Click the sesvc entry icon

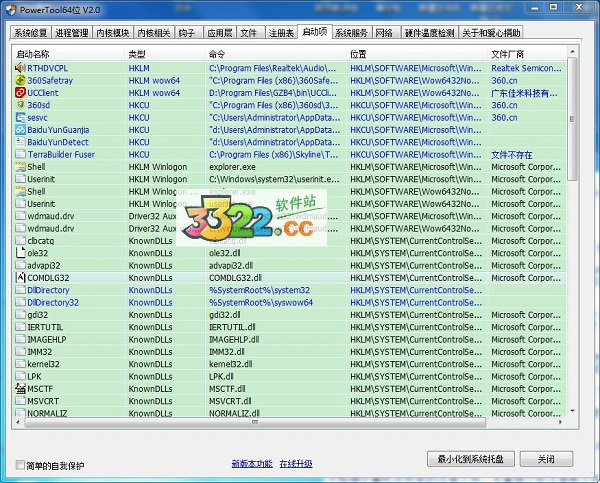click(x=20, y=117)
